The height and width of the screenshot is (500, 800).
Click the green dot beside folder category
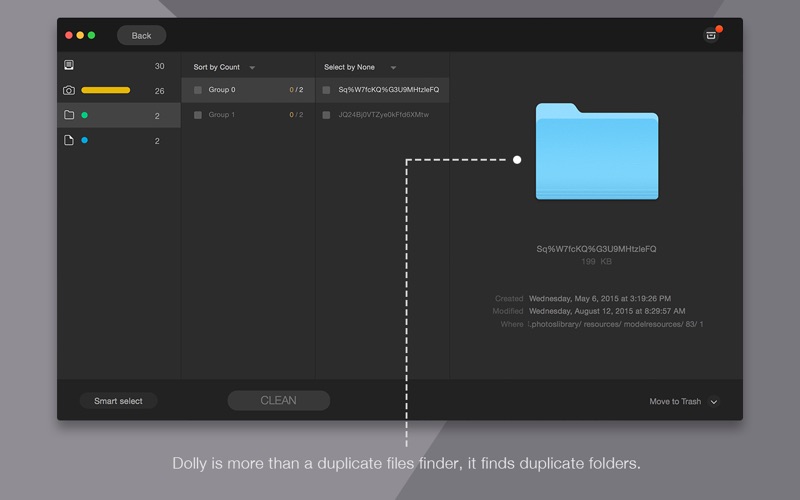pos(85,115)
